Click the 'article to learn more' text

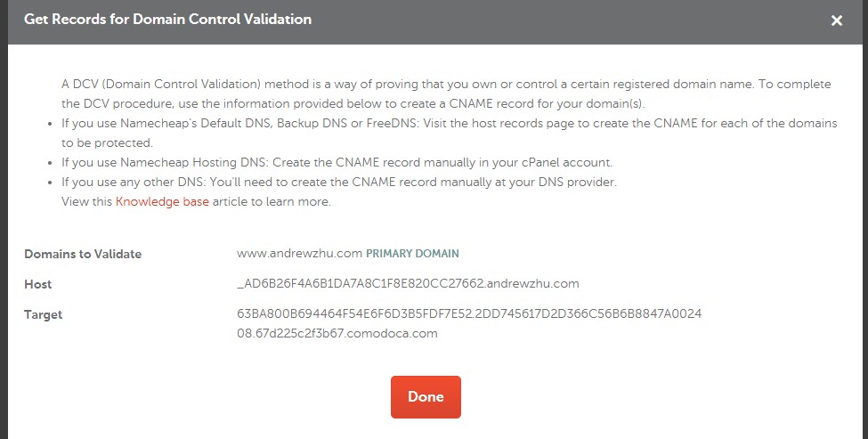[272, 202]
